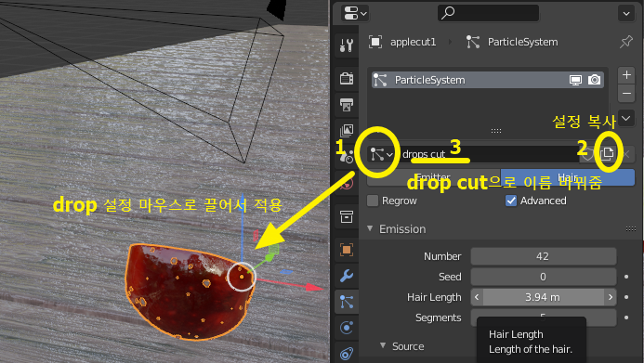644x363 pixels.
Task: Remove the particle system slot
Action: [x=626, y=94]
